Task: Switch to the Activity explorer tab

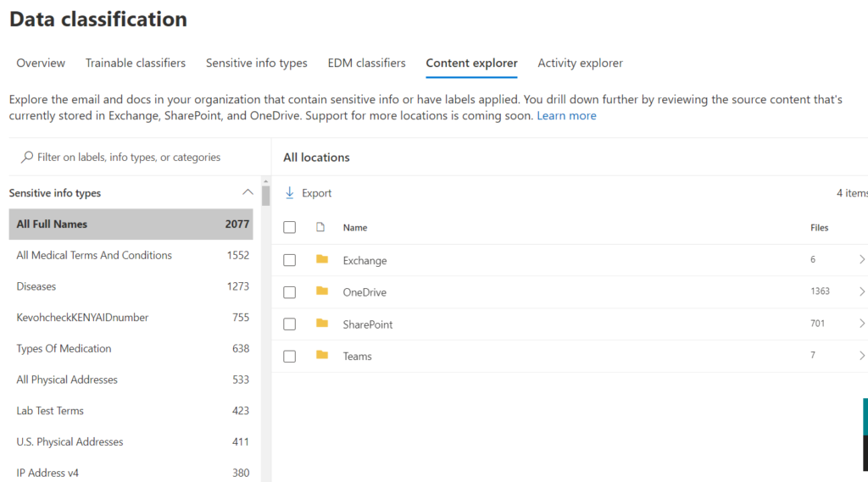Action: 580,64
